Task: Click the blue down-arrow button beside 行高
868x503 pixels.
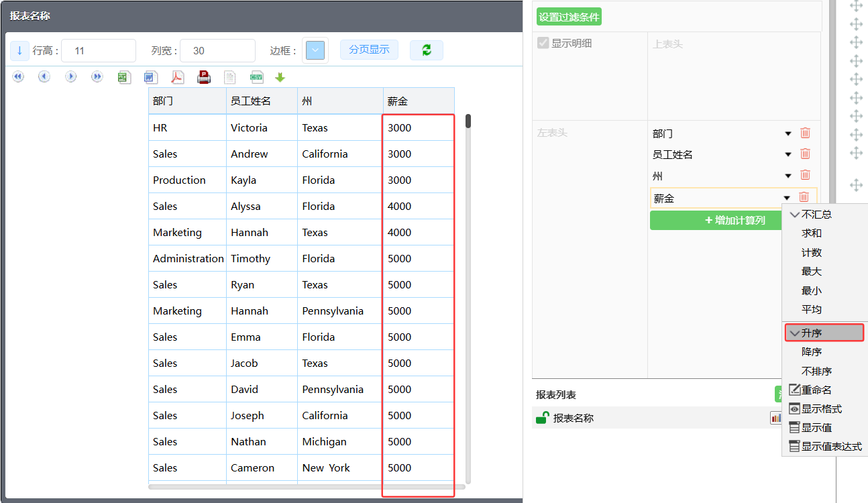Action: (x=19, y=50)
